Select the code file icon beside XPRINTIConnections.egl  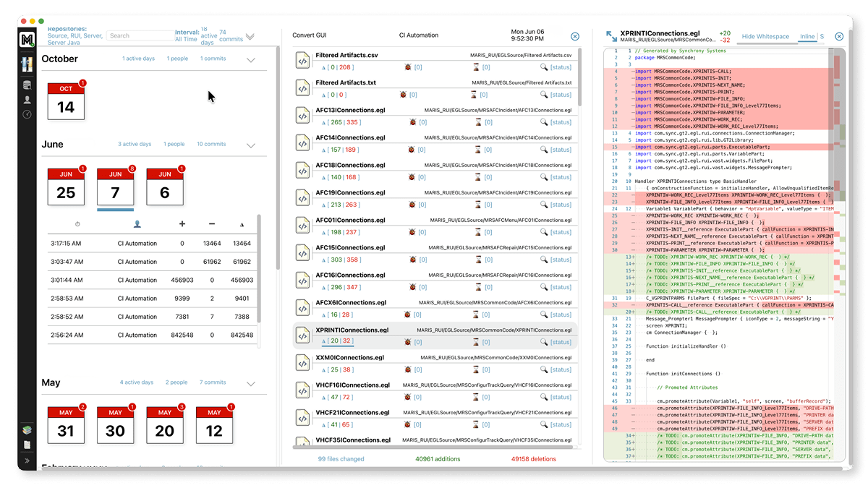(302, 335)
